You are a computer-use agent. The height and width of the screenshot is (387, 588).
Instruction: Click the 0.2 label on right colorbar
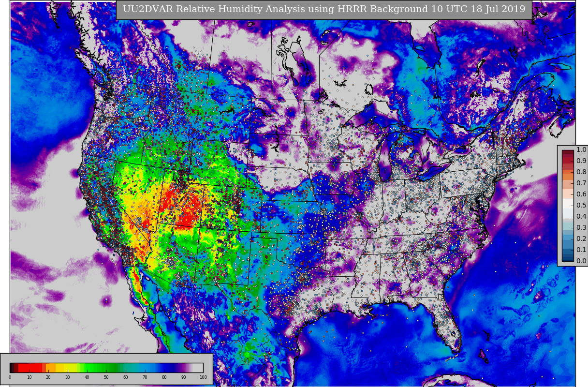581,238
